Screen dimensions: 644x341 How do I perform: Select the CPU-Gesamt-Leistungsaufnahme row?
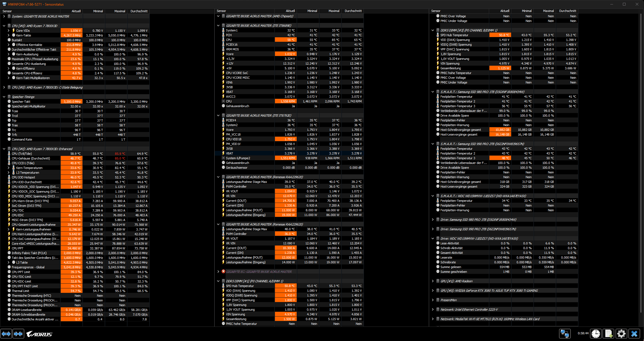[75, 225]
